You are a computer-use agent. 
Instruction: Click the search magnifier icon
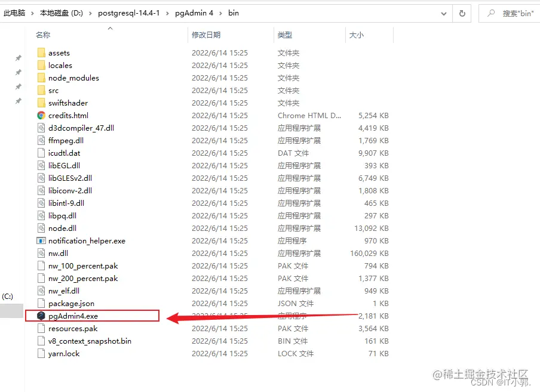pos(491,13)
